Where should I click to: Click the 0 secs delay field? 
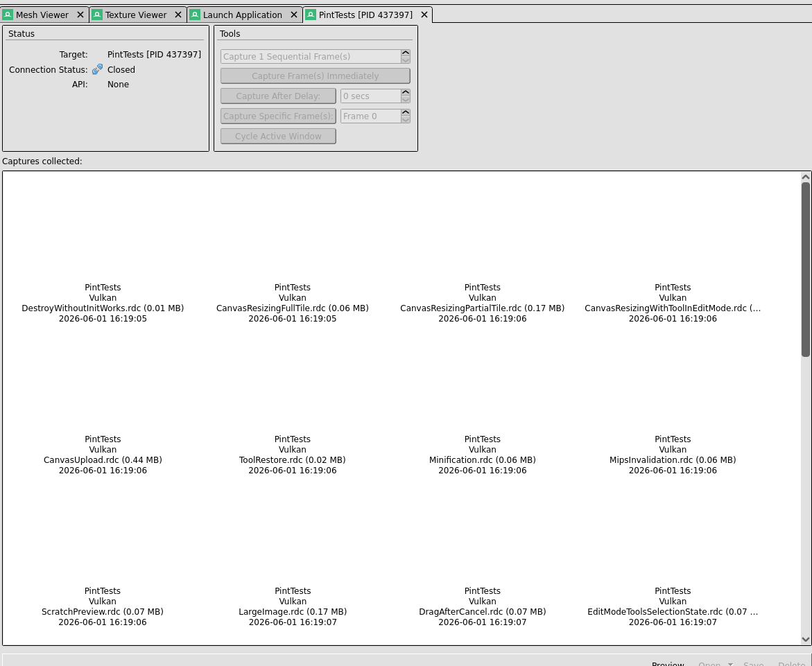click(371, 96)
